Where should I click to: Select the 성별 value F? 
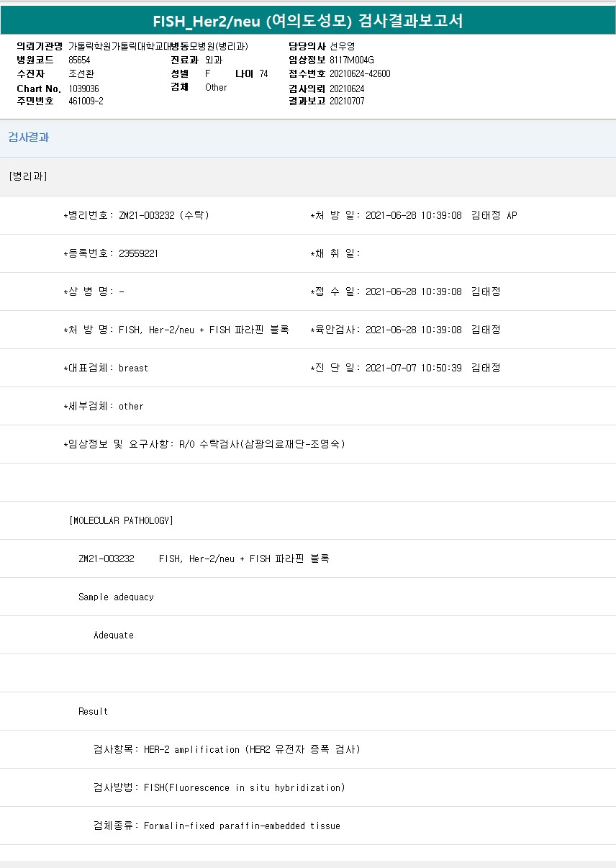[x=208, y=73]
